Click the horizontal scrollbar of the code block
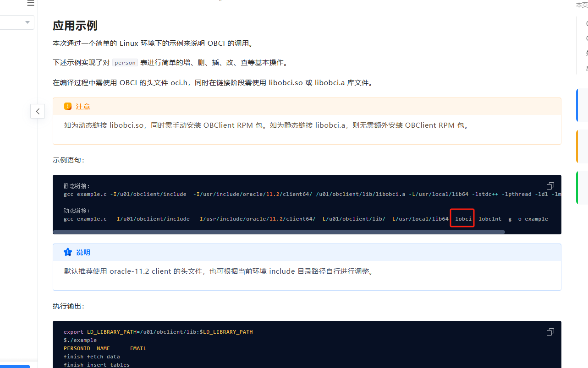Viewport: 588px width, 368px height. tap(279, 232)
